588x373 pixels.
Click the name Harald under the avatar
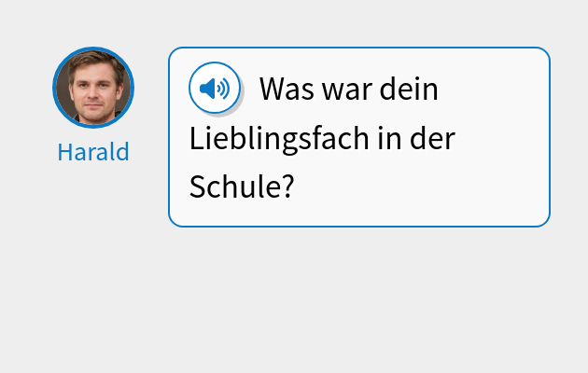pos(93,152)
